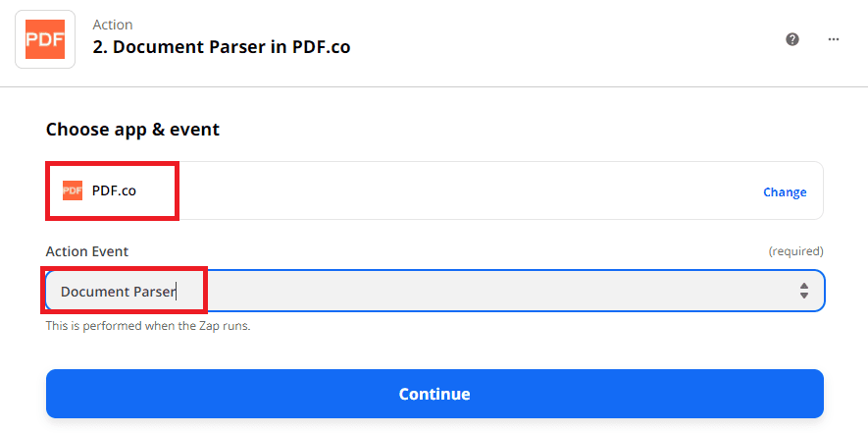Click the Action Event field label

pyautogui.click(x=87, y=251)
